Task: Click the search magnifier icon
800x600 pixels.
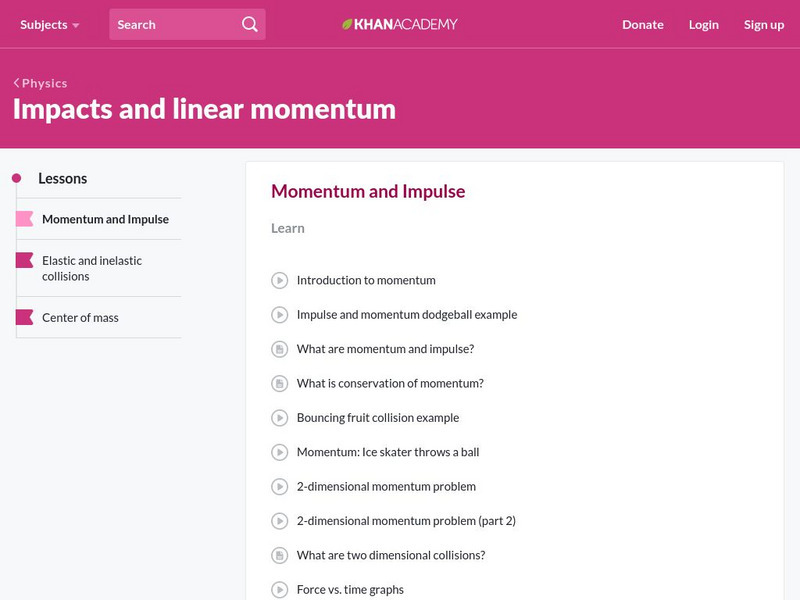Action: pos(249,25)
